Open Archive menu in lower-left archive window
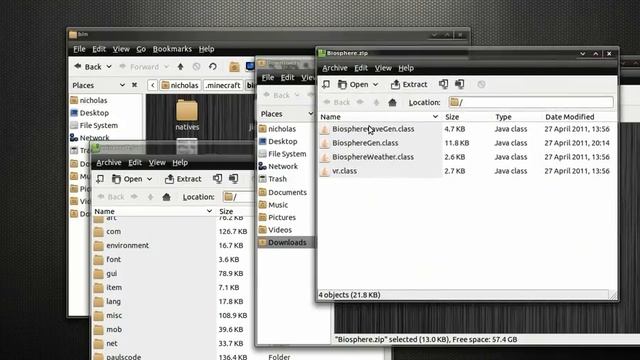 point(109,163)
